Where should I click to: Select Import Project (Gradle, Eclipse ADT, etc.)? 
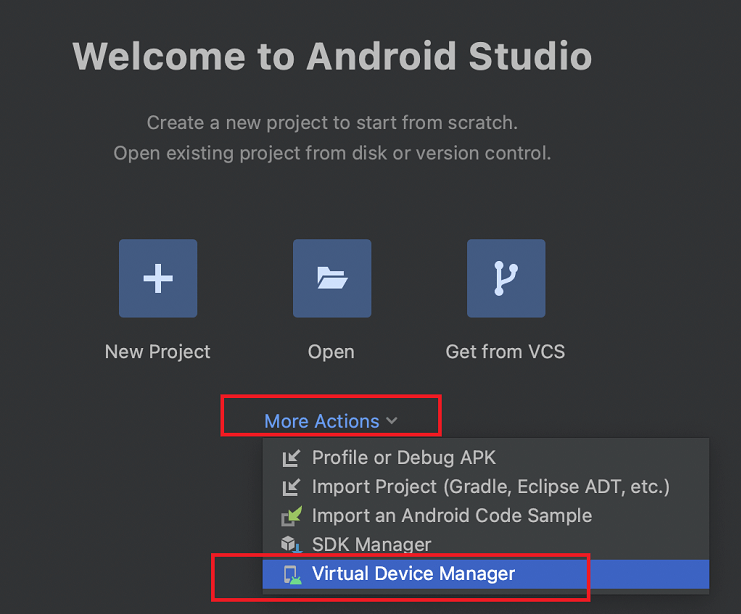(x=486, y=487)
